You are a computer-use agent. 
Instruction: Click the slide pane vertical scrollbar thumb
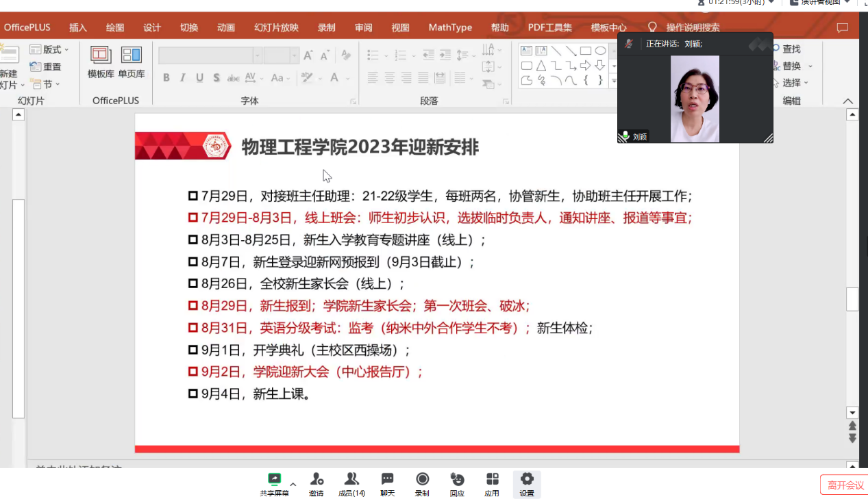(852, 300)
